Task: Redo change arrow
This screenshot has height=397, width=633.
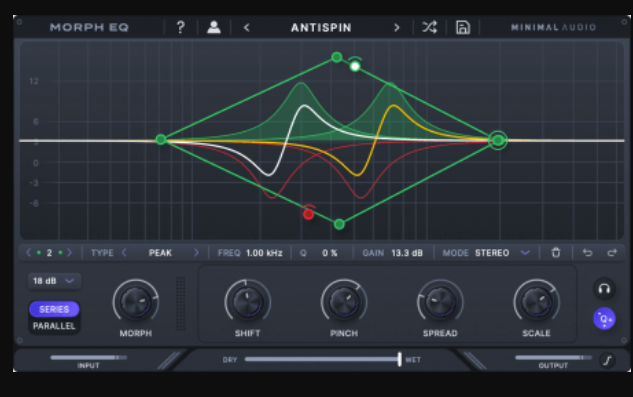Action: [612, 253]
